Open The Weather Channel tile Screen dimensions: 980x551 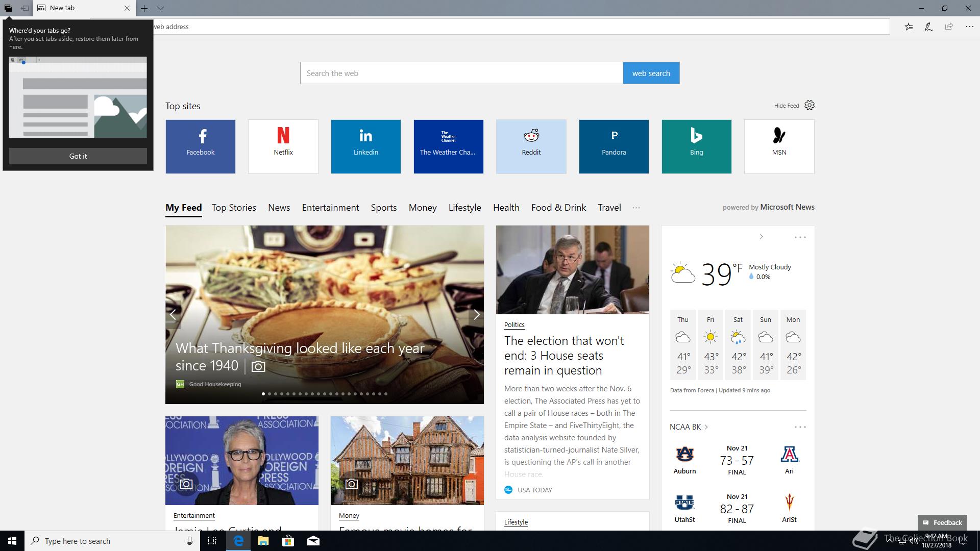[448, 146]
